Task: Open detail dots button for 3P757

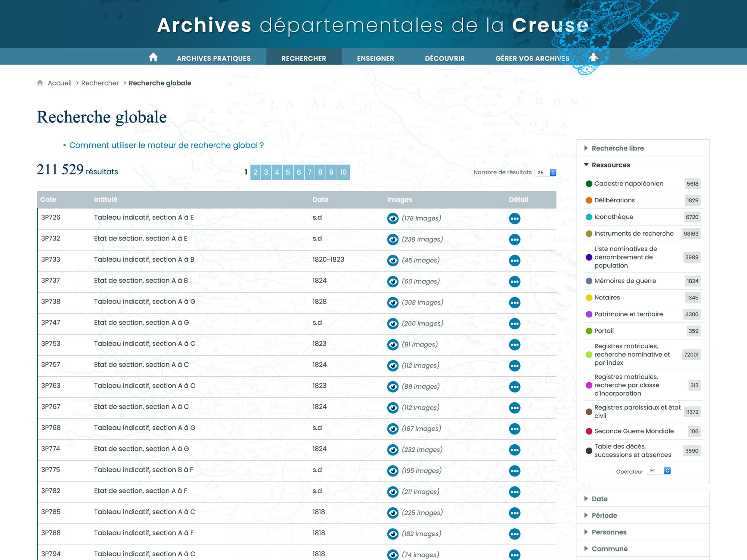Action: 514,365
